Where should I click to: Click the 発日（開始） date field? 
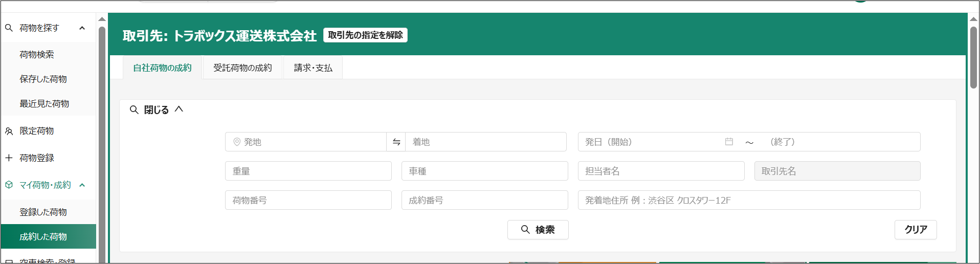click(659, 142)
